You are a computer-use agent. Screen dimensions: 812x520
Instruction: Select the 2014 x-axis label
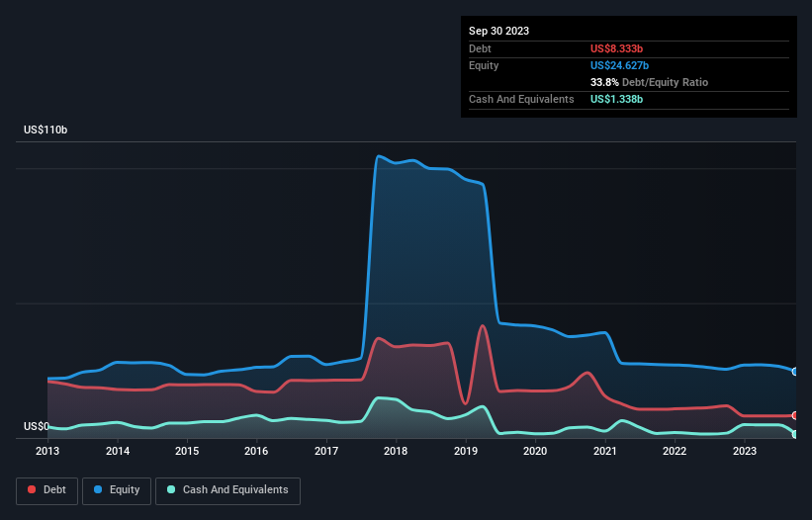pyautogui.click(x=118, y=451)
